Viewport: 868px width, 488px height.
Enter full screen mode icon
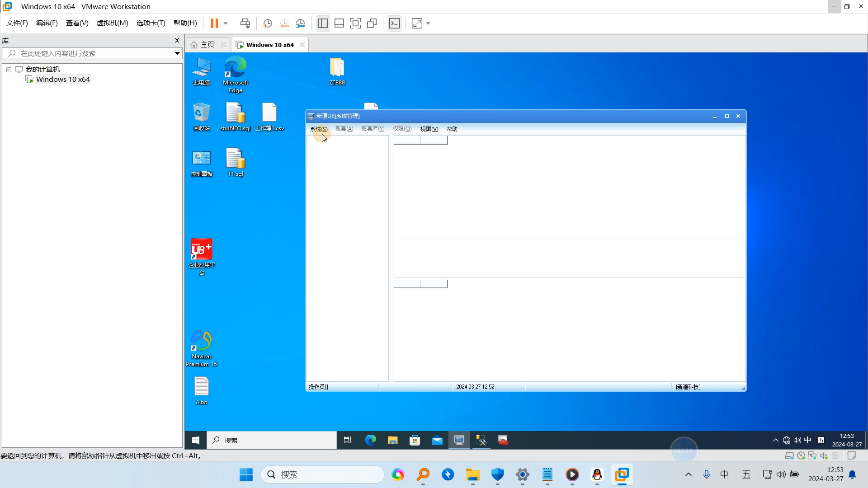tap(356, 23)
